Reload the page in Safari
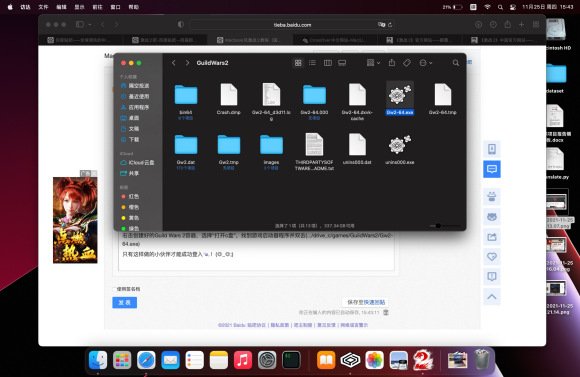The height and width of the screenshot is (377, 580). pyautogui.click(x=390, y=24)
